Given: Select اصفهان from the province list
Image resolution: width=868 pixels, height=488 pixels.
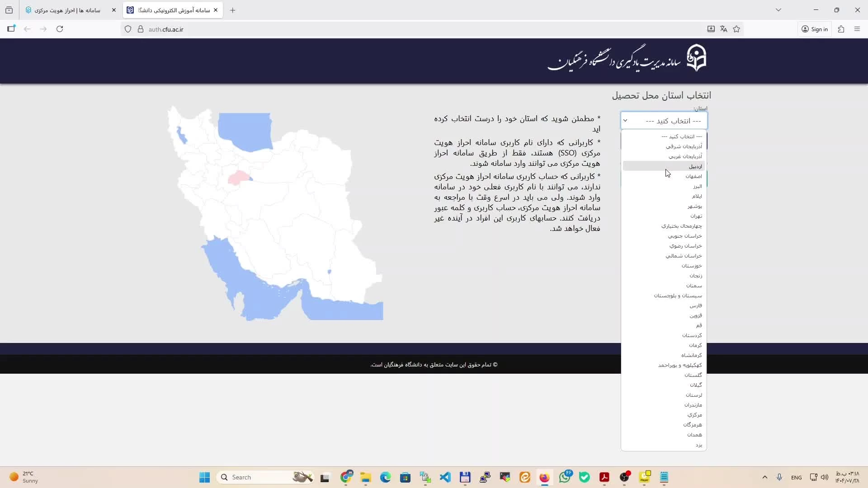Looking at the screenshot, I should (693, 176).
